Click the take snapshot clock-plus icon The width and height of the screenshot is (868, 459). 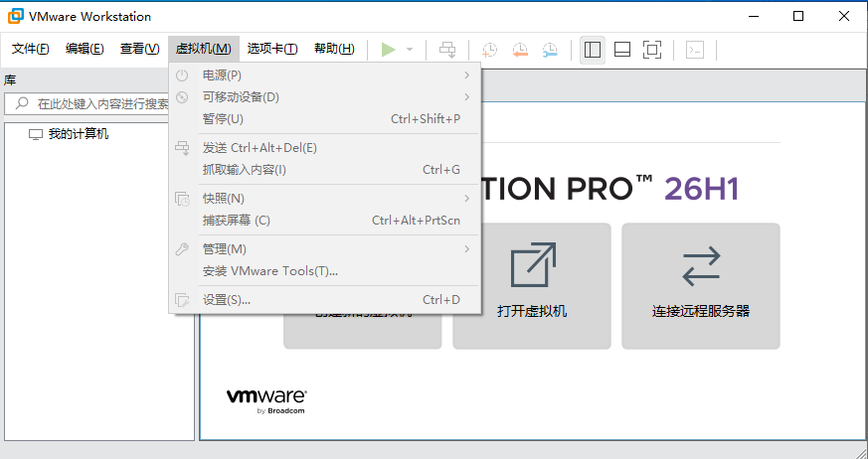(489, 50)
